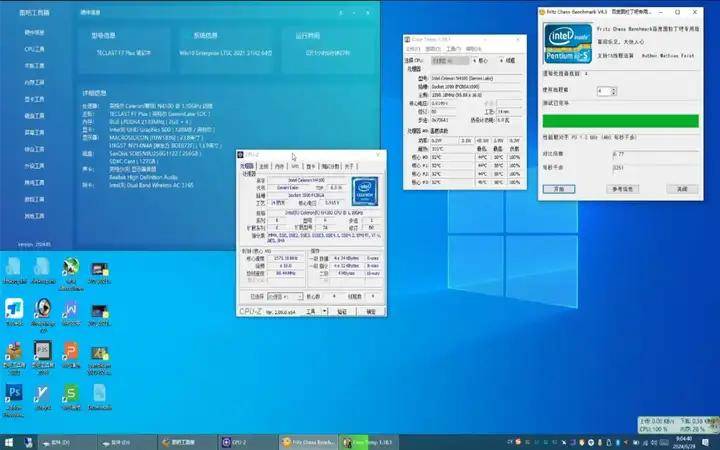Click 关闭 in Fritz Chess Benchmark

click(x=682, y=189)
